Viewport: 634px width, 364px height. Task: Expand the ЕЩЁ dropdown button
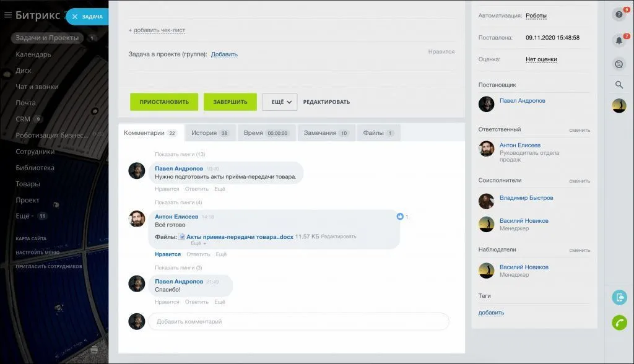click(280, 102)
